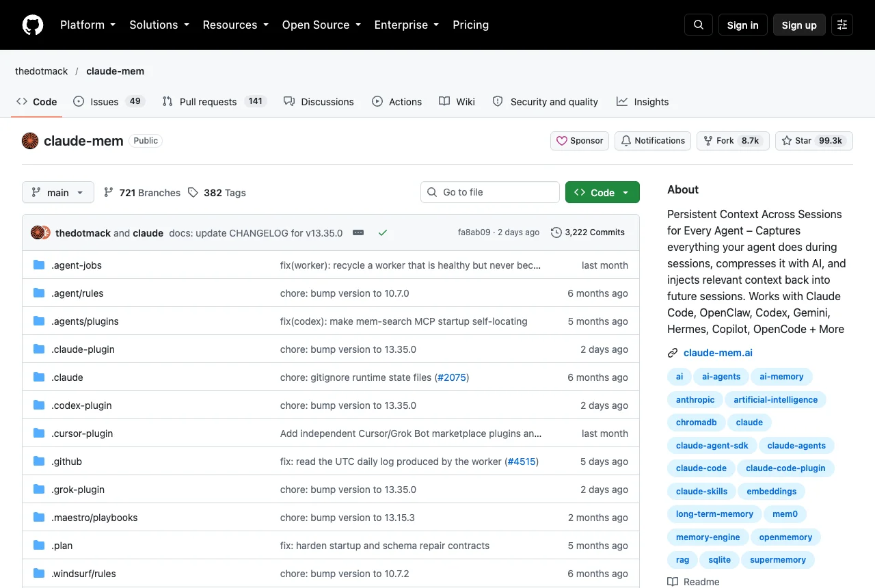
Task: Open the Pricing page link
Action: click(x=471, y=25)
